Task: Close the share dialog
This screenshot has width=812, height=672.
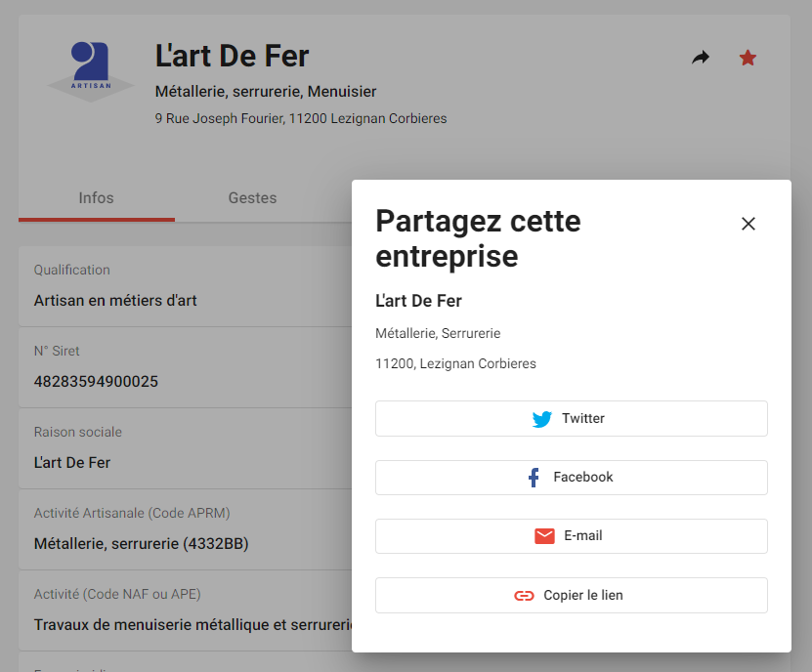Action: [x=748, y=224]
